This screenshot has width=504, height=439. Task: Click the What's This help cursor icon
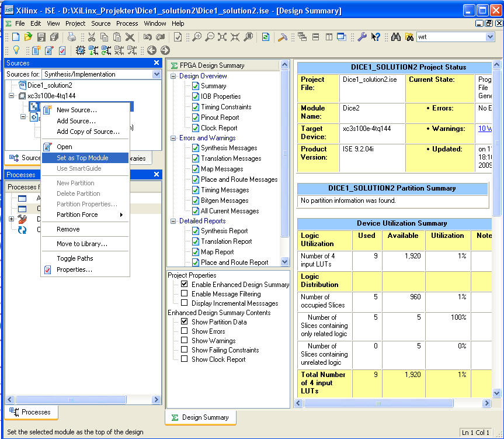pyautogui.click(x=375, y=37)
